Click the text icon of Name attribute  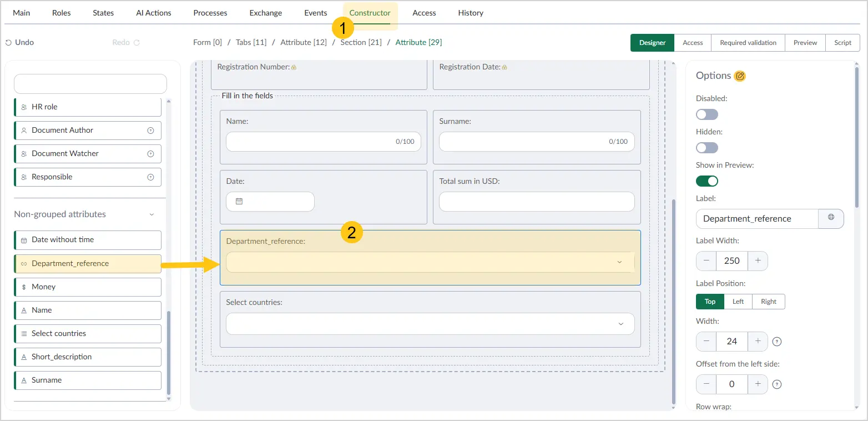click(24, 310)
